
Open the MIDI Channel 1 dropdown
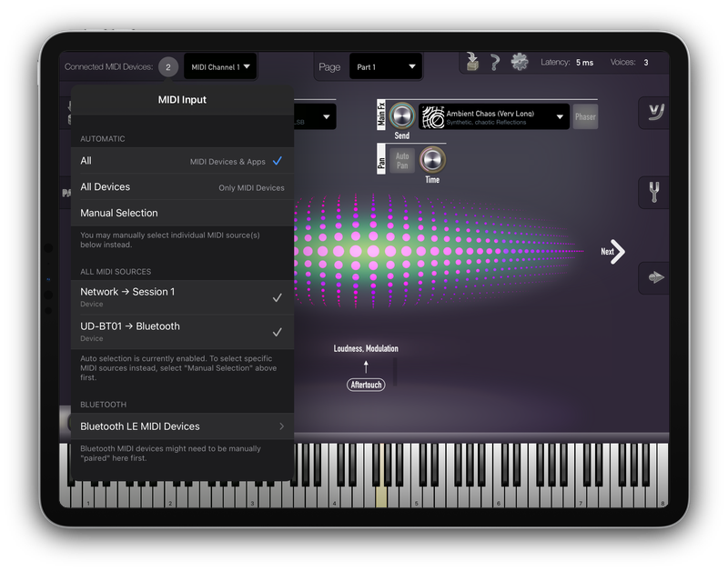tap(219, 66)
